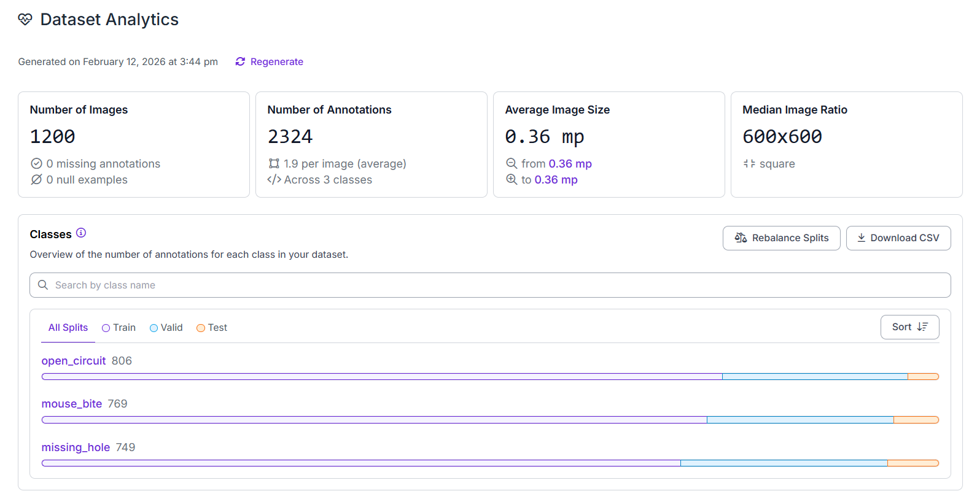980x499 pixels.
Task: Click the Regenerate refresh icon
Action: [240, 61]
